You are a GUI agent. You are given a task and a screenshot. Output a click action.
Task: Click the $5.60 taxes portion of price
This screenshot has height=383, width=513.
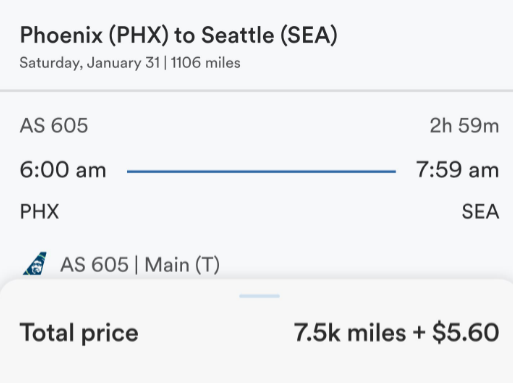pyautogui.click(x=466, y=333)
